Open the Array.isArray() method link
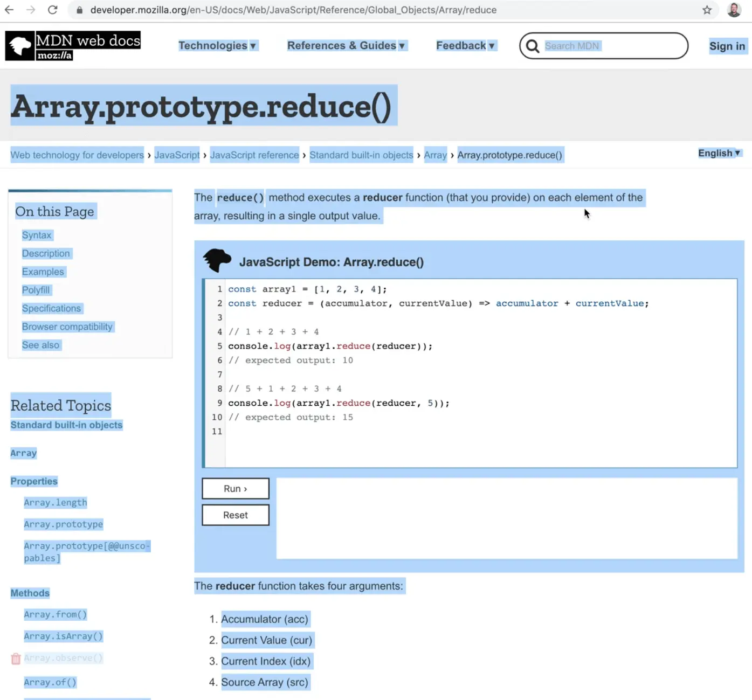 point(63,636)
